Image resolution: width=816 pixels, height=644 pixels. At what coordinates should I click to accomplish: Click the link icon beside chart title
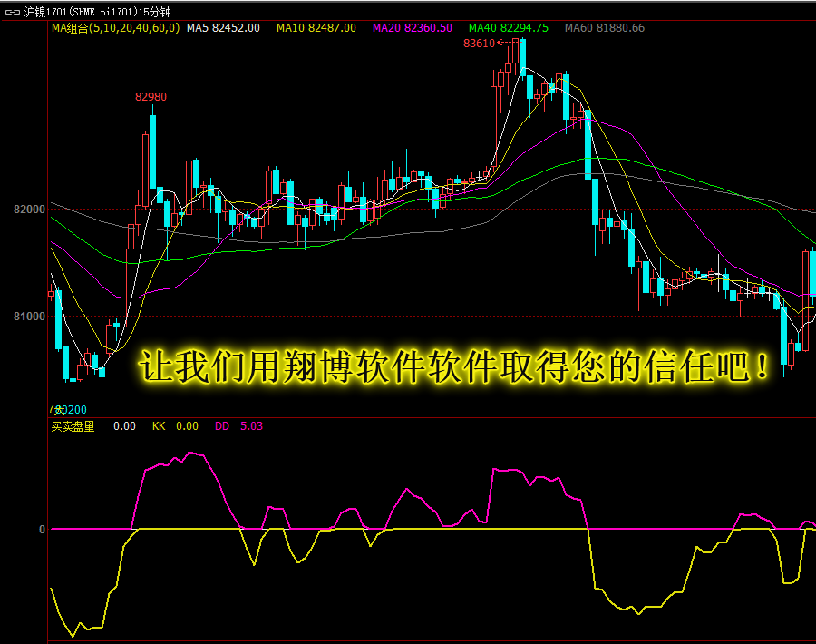[x=13, y=12]
